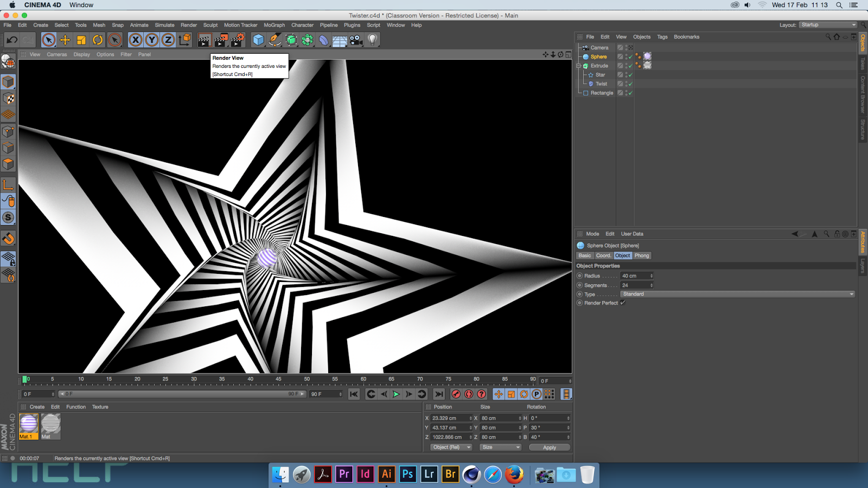Step to the next frame
The image size is (868, 488).
pyautogui.click(x=409, y=394)
